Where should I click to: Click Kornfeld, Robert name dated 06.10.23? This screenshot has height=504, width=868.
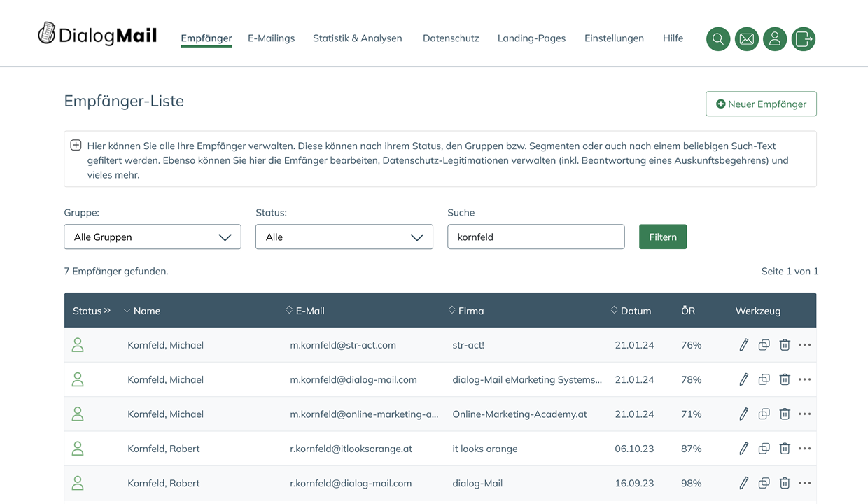163,449
